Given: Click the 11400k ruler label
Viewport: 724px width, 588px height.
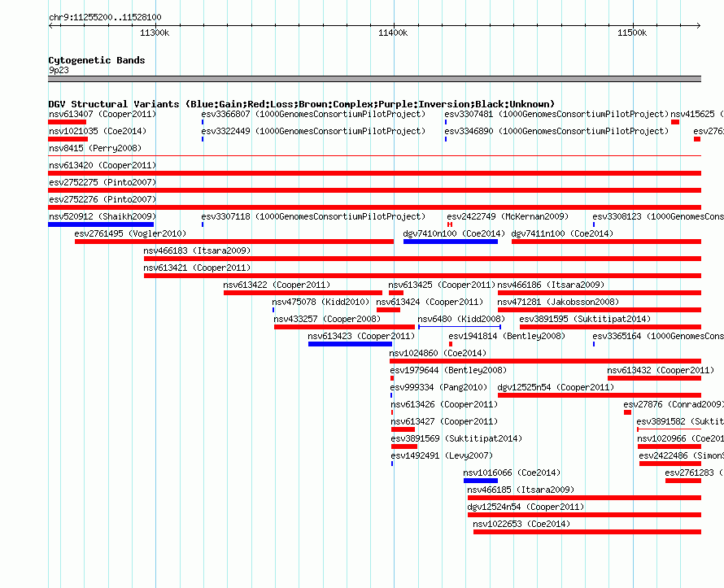Looking at the screenshot, I should [393, 33].
